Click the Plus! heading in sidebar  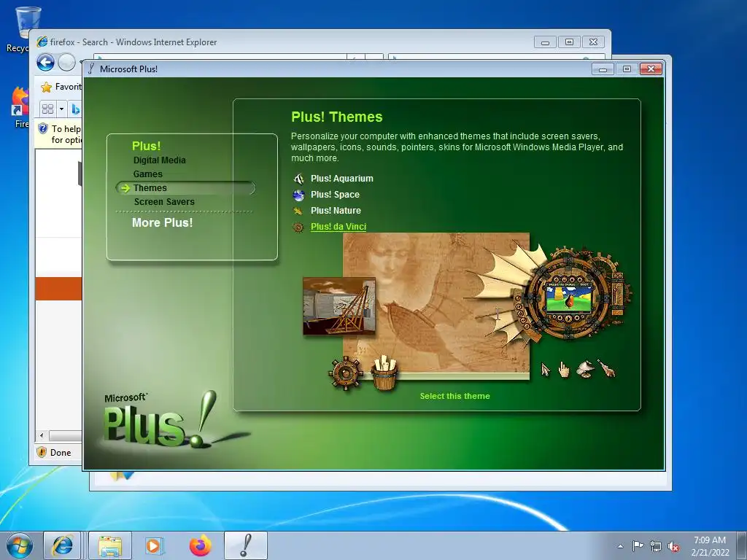[x=146, y=146]
